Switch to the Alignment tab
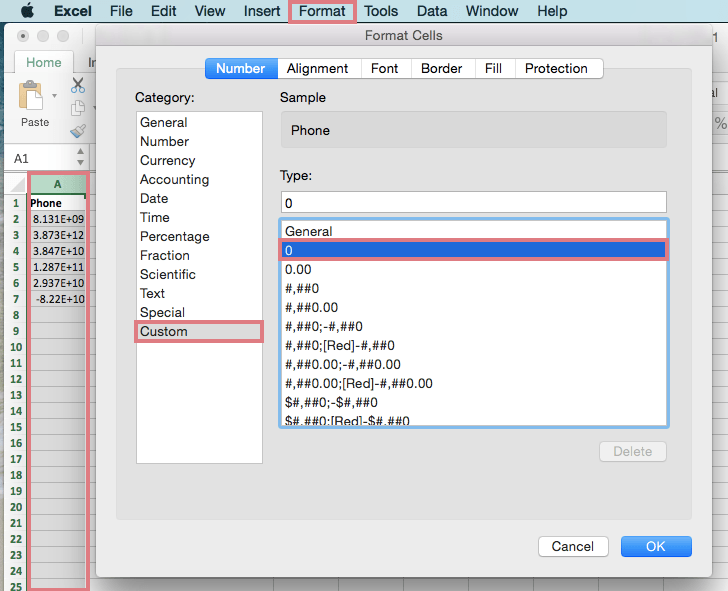Screen dimensions: 728x591 [x=318, y=68]
